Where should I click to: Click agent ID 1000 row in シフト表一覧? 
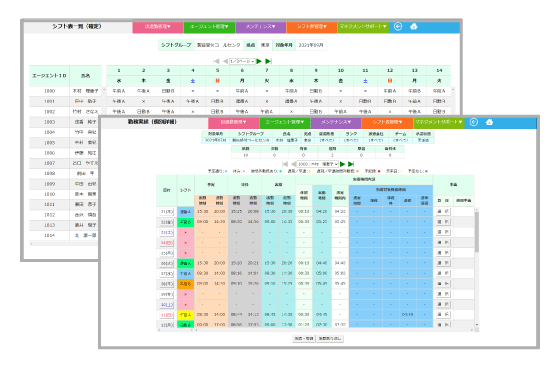[66, 91]
